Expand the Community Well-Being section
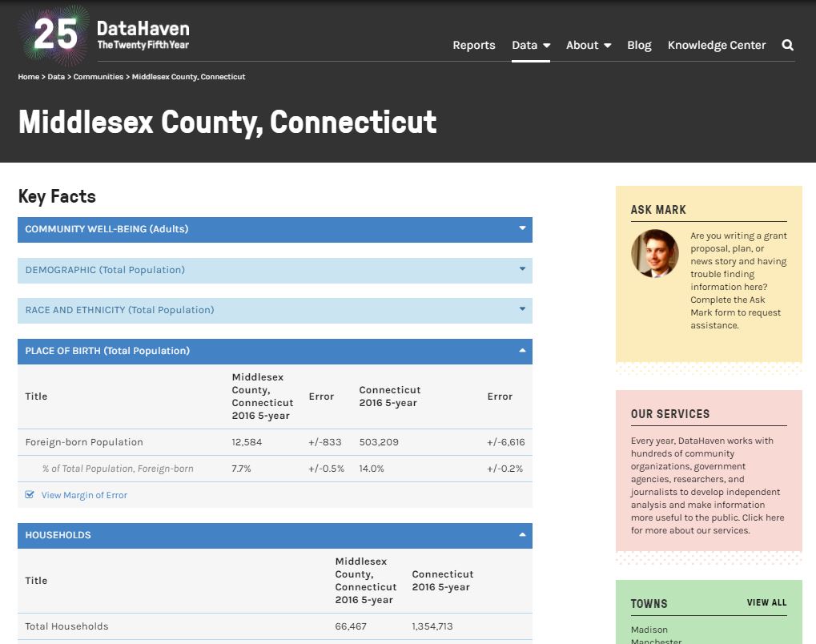The width and height of the screenshot is (816, 644). (275, 230)
